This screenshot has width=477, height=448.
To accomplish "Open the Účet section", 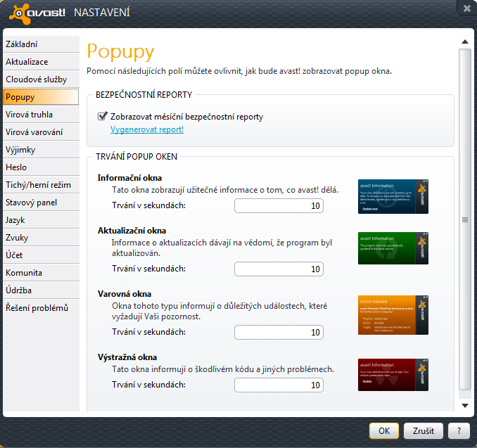I will pos(41,255).
